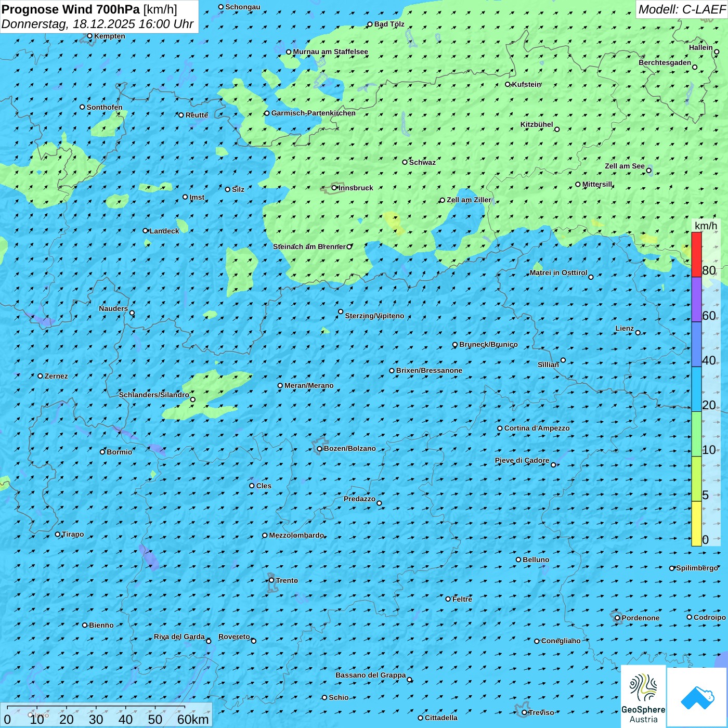Click the Tirano location dot
Image resolution: width=728 pixels, height=728 pixels.
58,534
